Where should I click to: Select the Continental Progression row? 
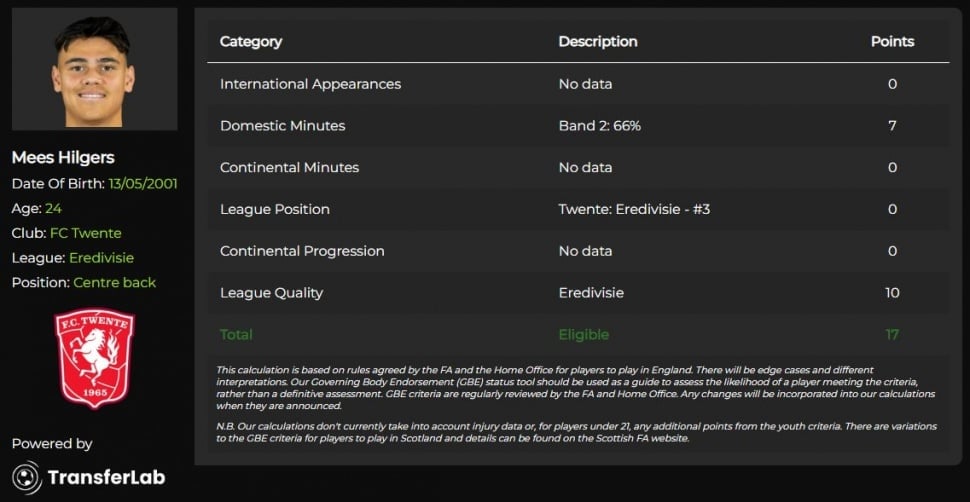578,251
